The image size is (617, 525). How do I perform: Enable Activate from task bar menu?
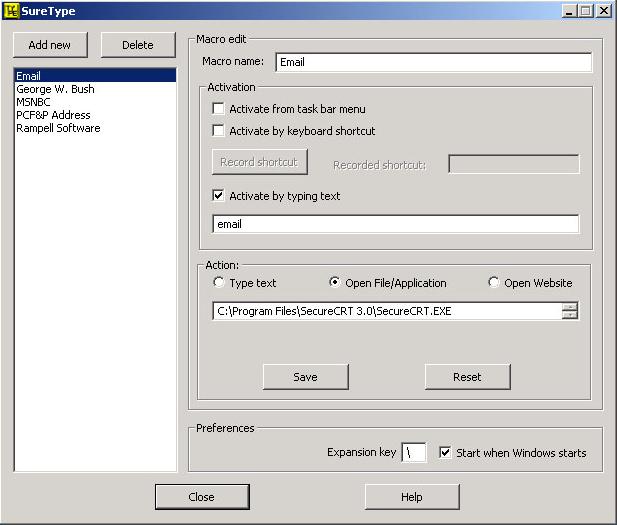pos(218,108)
